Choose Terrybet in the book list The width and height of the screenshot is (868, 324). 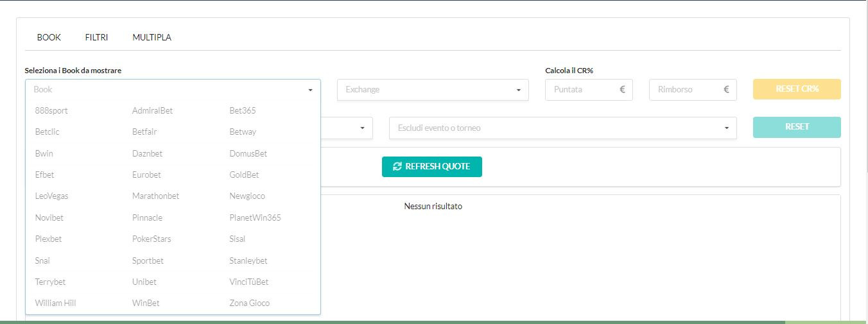pos(51,282)
